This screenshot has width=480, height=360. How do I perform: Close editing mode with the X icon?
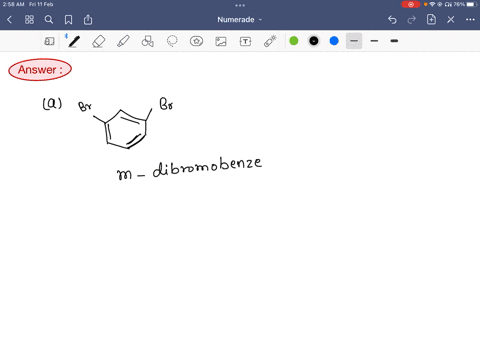pos(451,20)
